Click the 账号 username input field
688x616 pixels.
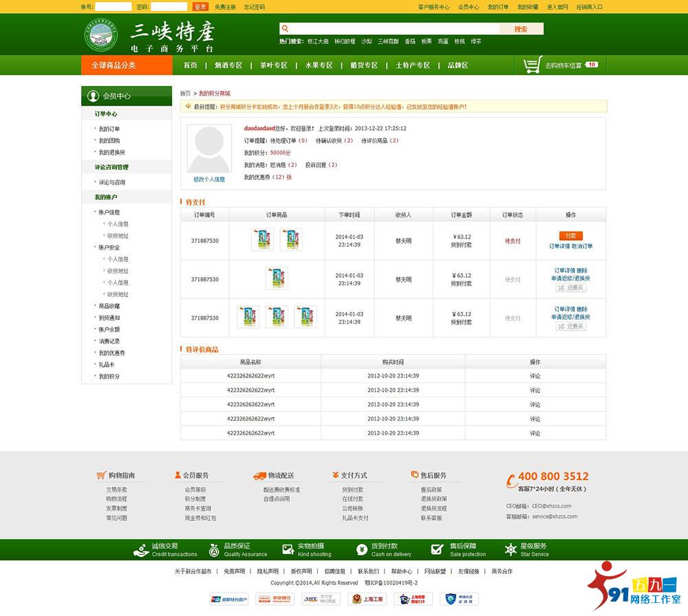click(114, 7)
